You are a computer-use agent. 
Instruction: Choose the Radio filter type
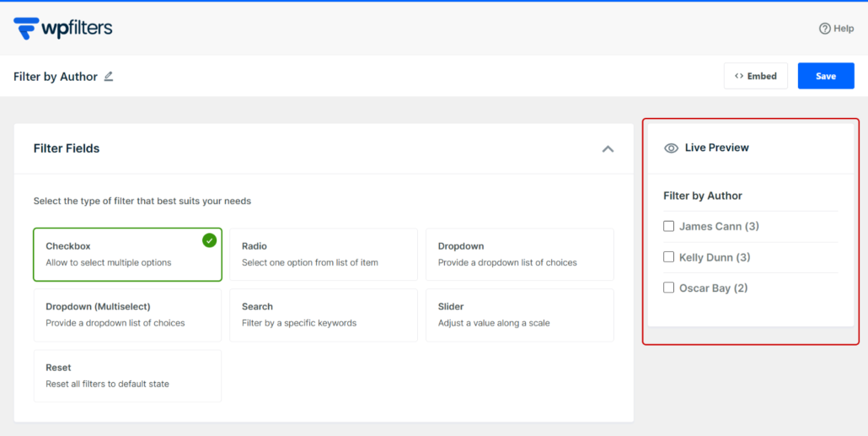[324, 255]
